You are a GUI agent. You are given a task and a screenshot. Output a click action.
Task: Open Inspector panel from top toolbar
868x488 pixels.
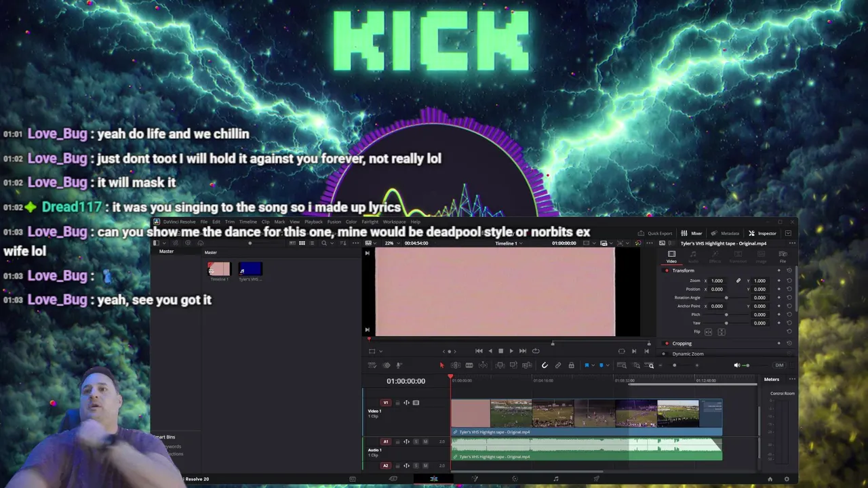coord(762,233)
